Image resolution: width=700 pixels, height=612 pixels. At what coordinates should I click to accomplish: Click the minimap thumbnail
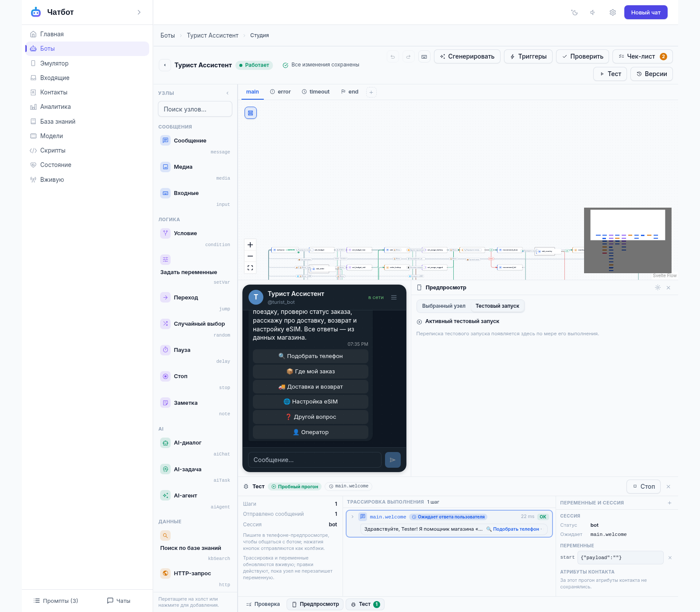[x=628, y=240]
